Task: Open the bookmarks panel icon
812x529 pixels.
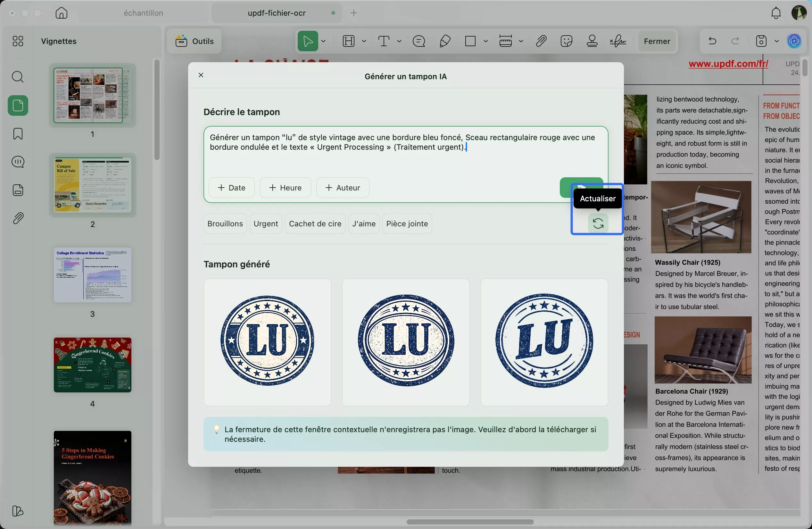Action: tap(18, 133)
